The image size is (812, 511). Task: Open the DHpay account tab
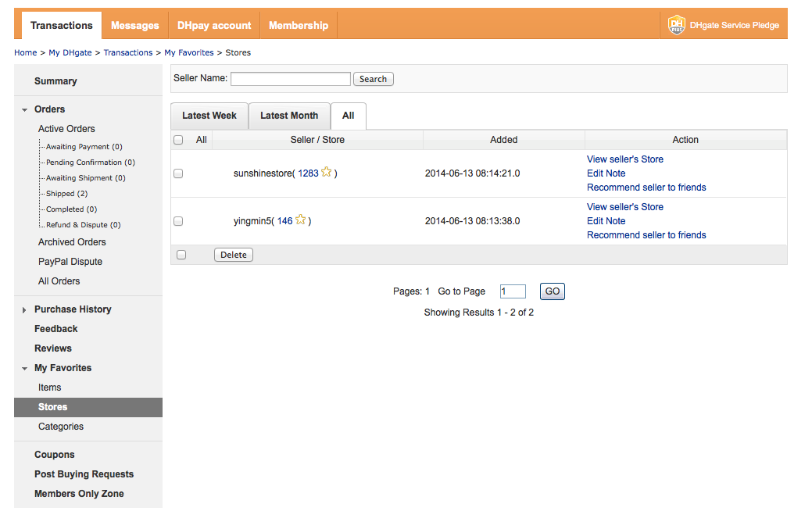click(214, 25)
